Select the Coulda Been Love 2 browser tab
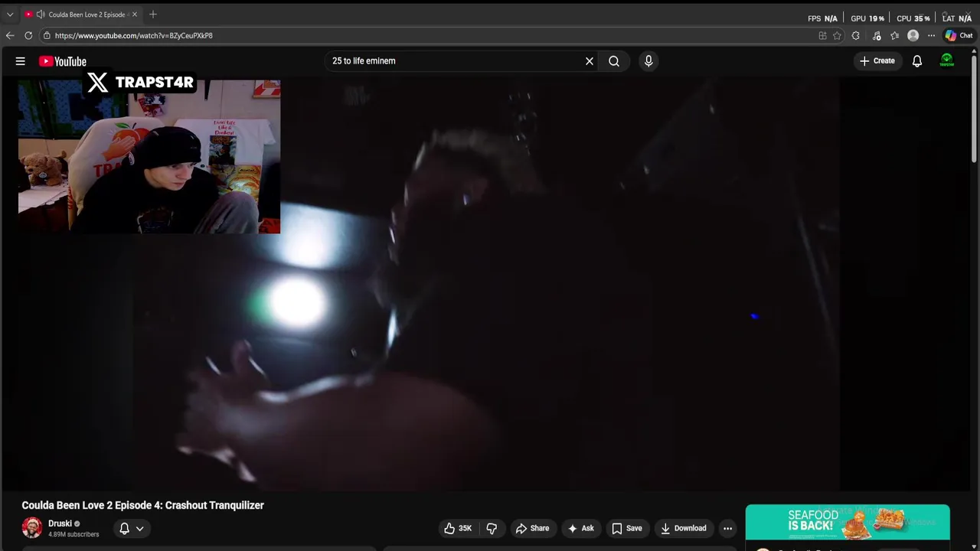980x551 pixels. (x=80, y=15)
